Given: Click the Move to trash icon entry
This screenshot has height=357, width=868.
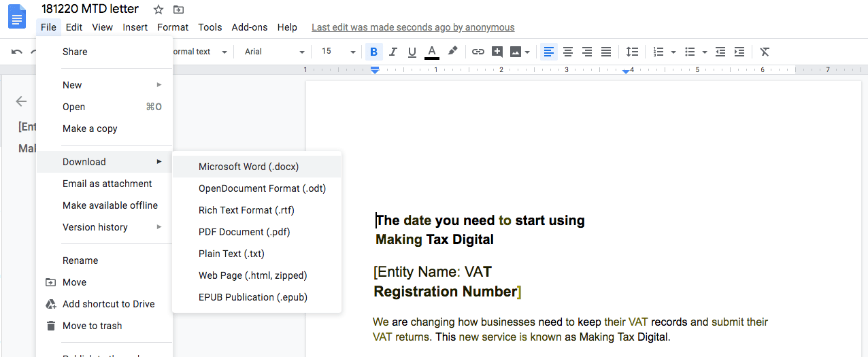Looking at the screenshot, I should pyautogui.click(x=105, y=326).
